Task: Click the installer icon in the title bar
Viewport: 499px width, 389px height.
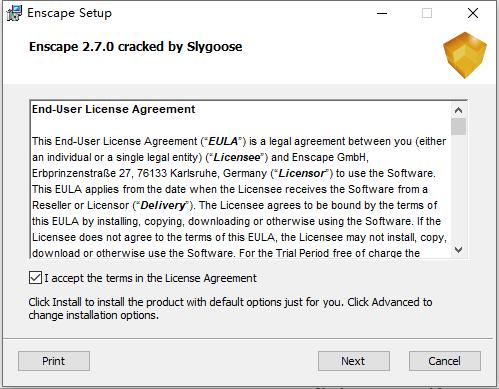Action: (14, 13)
